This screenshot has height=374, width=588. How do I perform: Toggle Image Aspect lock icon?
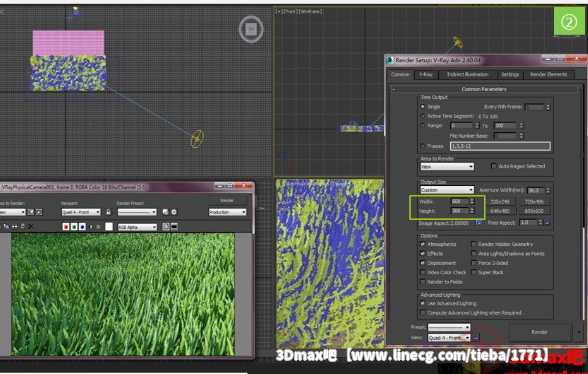pos(479,223)
